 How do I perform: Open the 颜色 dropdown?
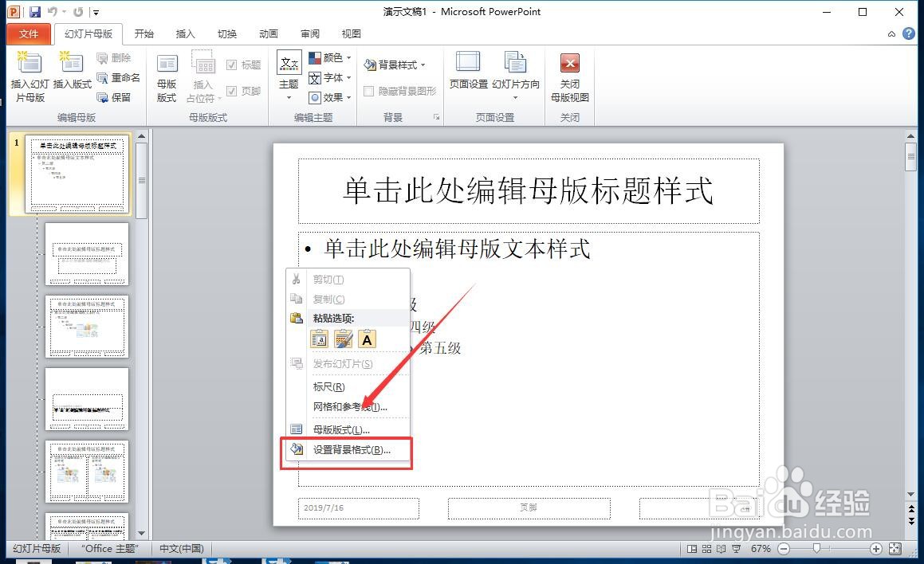pyautogui.click(x=329, y=57)
